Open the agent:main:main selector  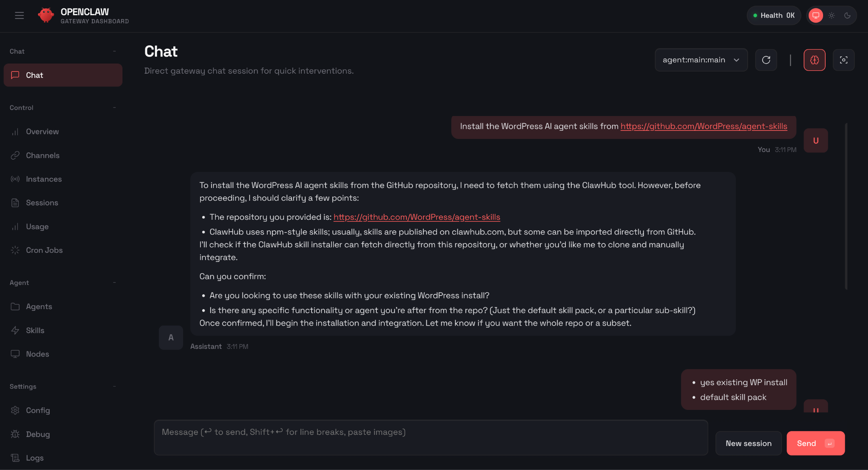tap(701, 60)
